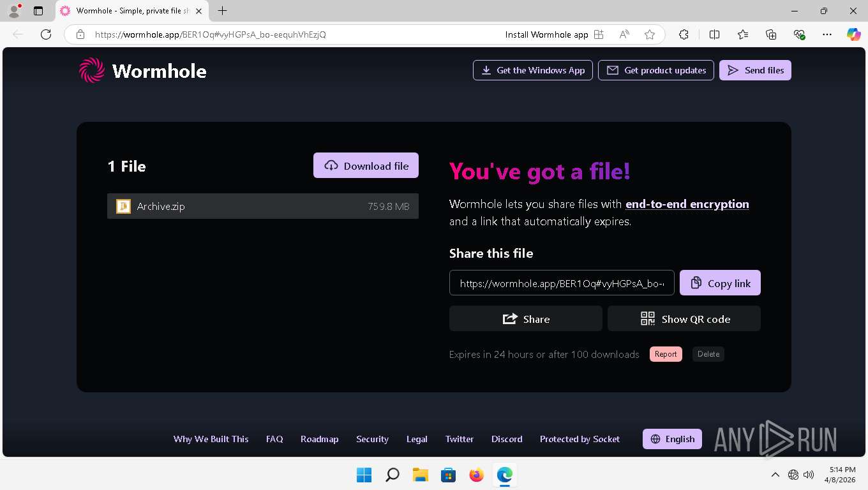
Task: Select the Wormhole browser tab
Action: pyautogui.click(x=132, y=11)
